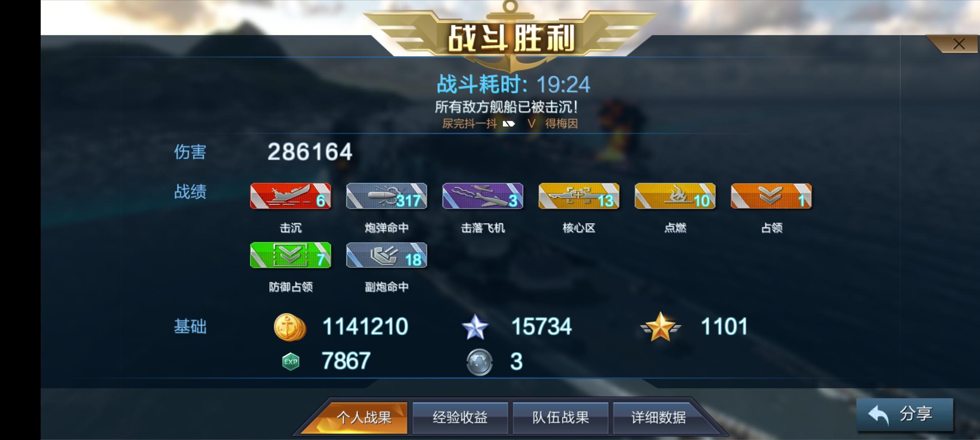The image size is (980, 440).
Task: Click the winged gold star icon
Action: pos(660,327)
